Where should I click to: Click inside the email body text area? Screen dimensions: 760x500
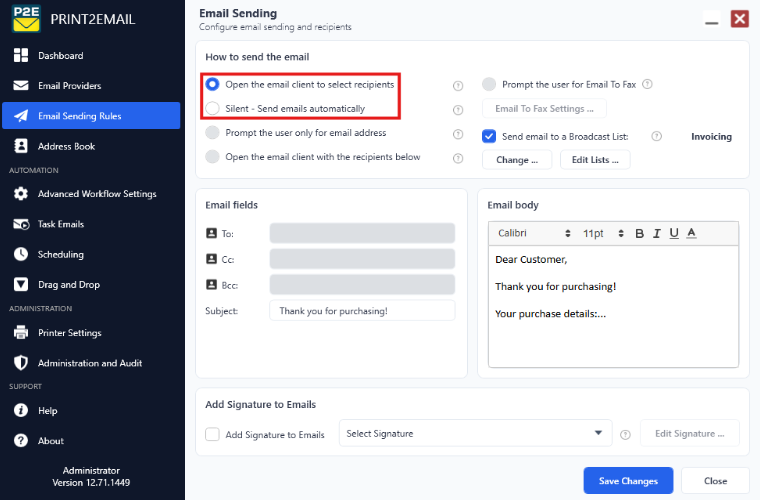613,306
